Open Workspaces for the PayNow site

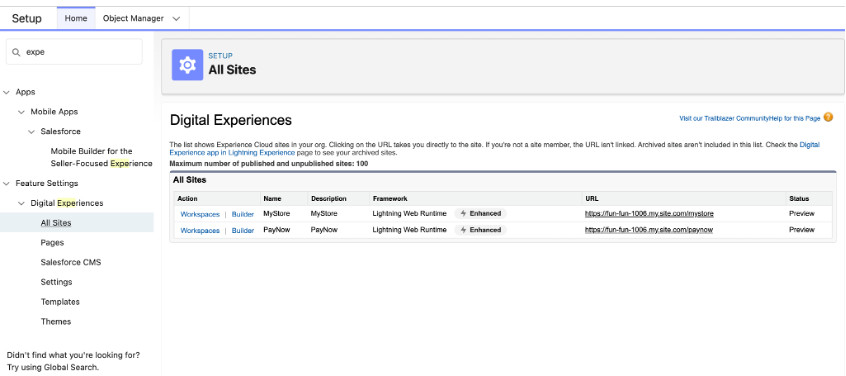200,230
